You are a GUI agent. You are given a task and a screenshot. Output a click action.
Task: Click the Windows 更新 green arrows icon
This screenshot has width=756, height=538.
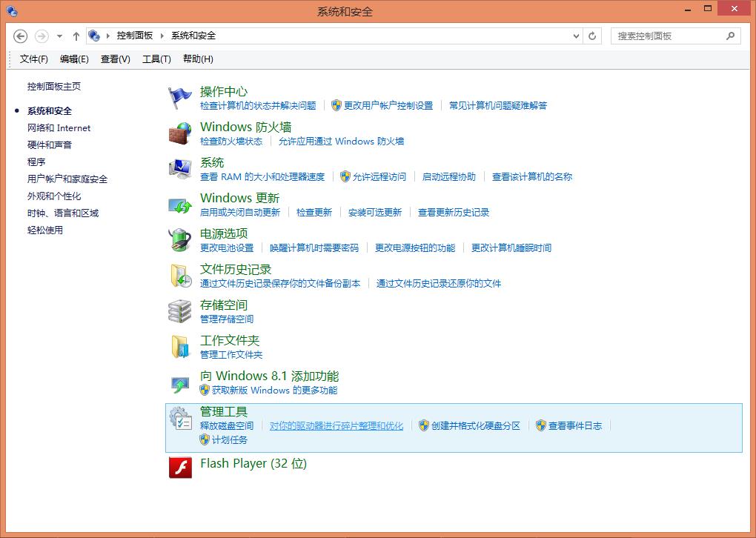179,204
